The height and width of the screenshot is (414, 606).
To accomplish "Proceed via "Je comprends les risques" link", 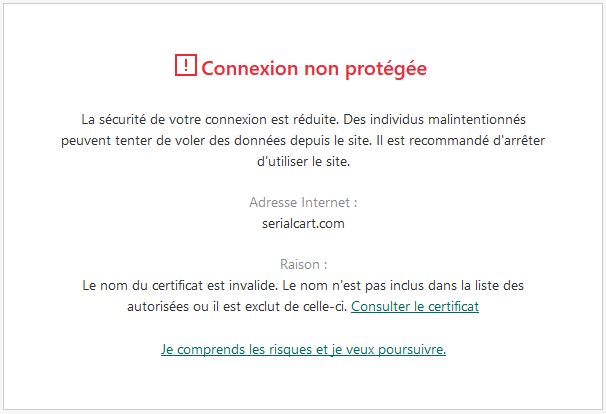I will 303,350.
